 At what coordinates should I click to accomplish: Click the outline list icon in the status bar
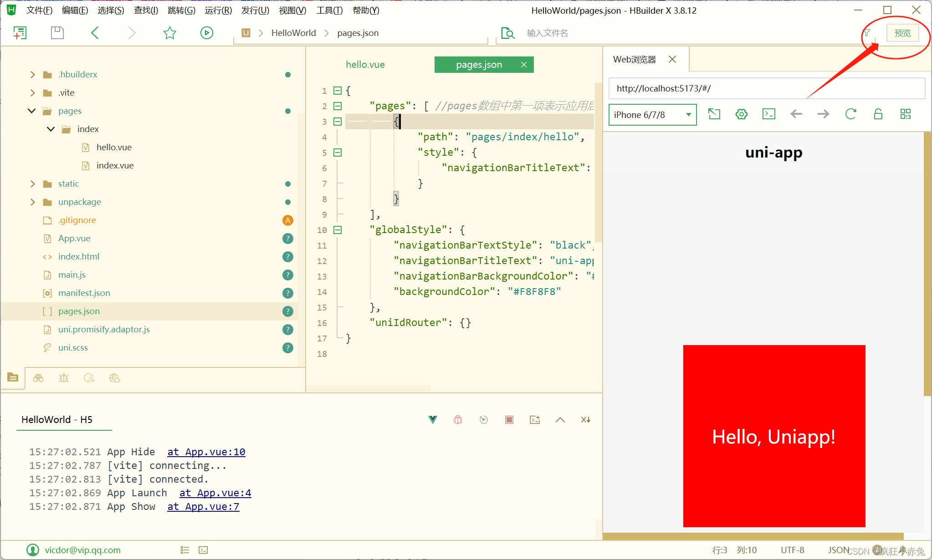click(185, 550)
